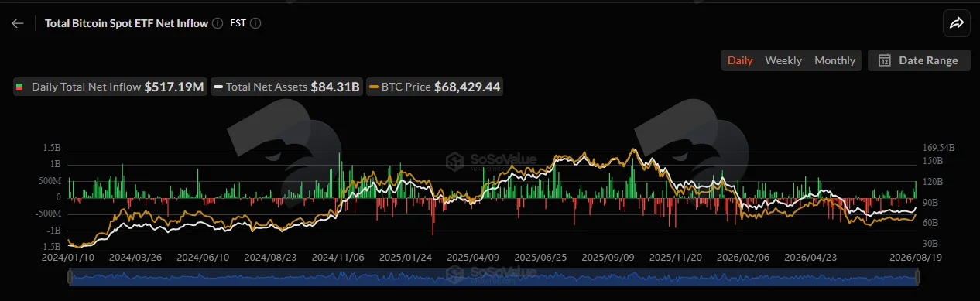Click the back arrow icon
The image size is (980, 301).
[x=18, y=23]
